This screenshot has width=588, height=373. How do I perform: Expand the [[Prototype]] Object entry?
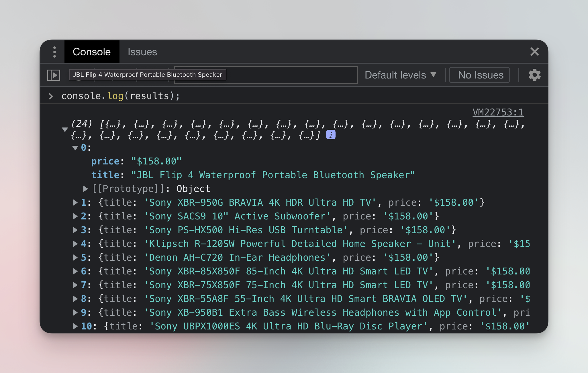click(85, 189)
